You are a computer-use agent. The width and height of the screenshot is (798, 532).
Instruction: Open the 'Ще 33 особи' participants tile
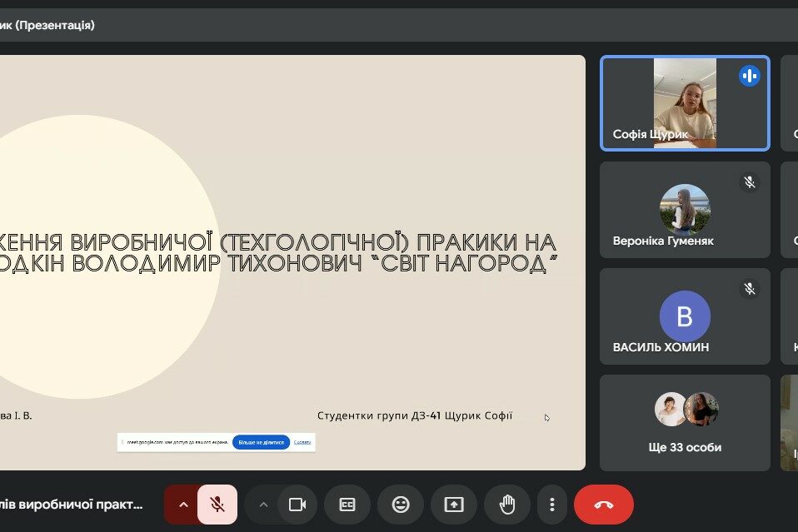click(685, 422)
